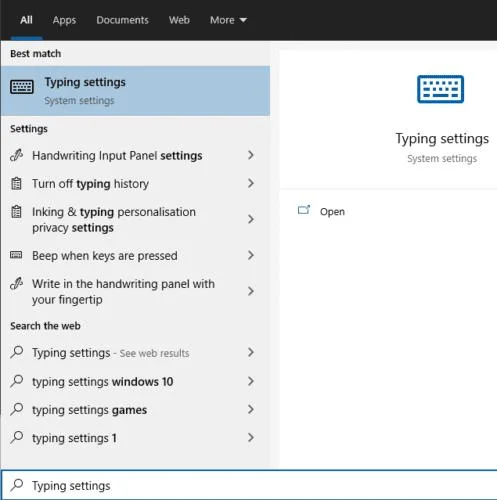
Task: Click the keyboard icon beside Typing settings best match
Action: pos(22,87)
